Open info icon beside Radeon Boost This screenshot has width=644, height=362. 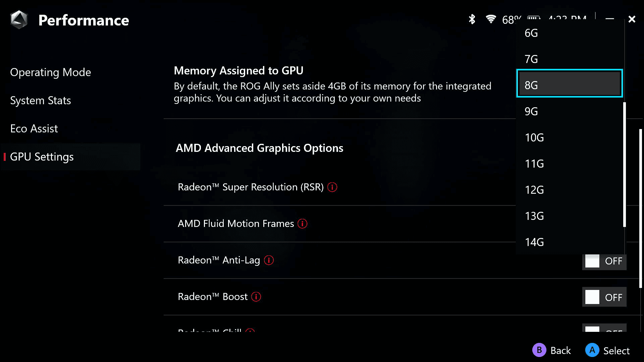(x=256, y=297)
